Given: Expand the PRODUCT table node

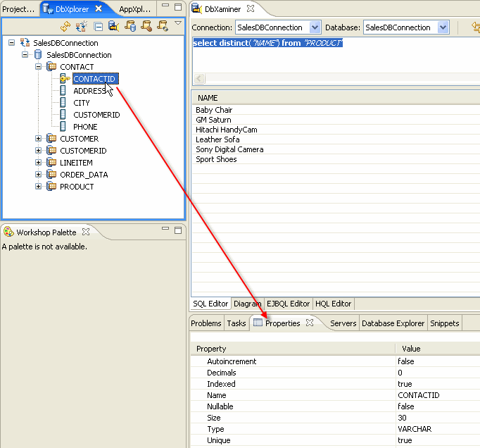Looking at the screenshot, I should pos(38,186).
